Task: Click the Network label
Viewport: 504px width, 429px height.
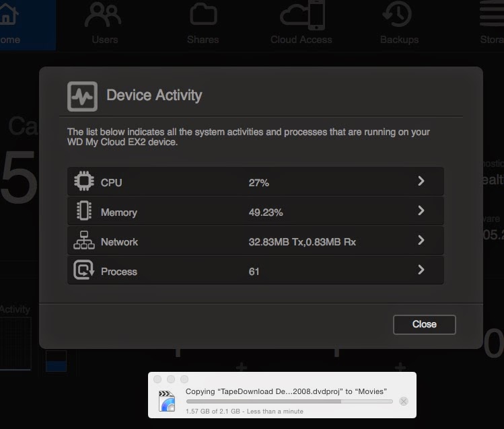Action: coord(119,242)
